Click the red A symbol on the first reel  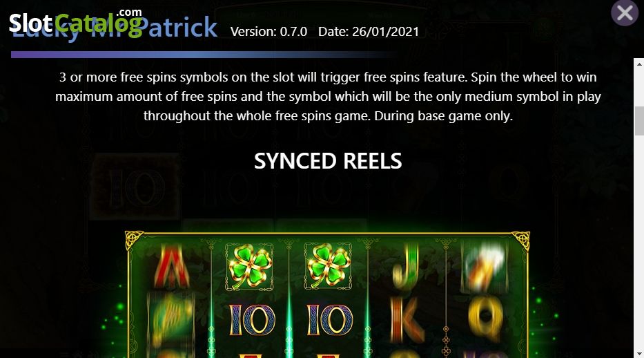pos(171,266)
